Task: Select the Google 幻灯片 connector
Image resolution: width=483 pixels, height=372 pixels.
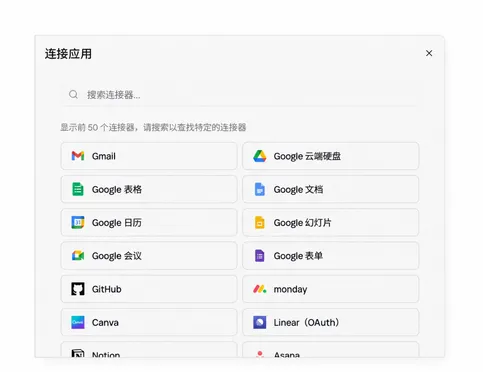Action: point(331,222)
